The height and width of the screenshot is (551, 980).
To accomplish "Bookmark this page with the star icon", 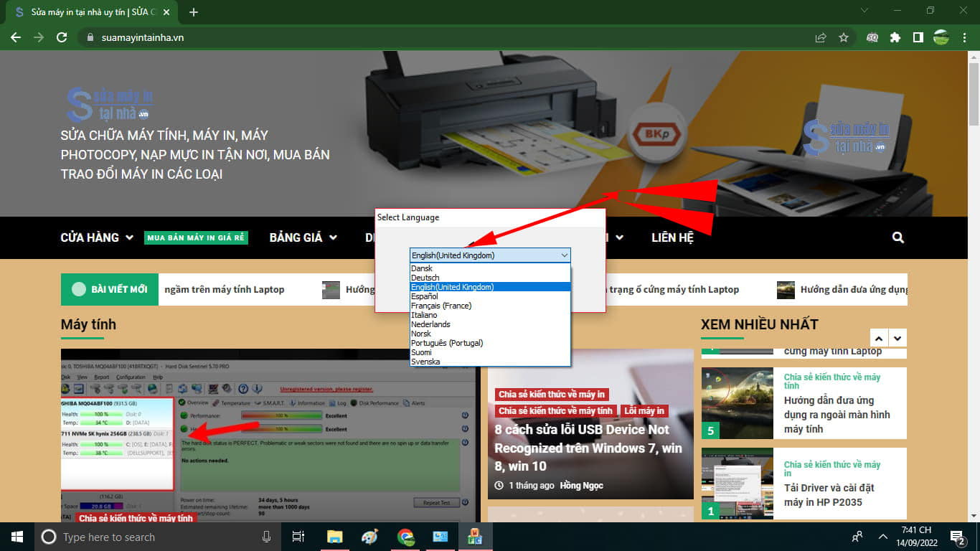I will pyautogui.click(x=844, y=37).
